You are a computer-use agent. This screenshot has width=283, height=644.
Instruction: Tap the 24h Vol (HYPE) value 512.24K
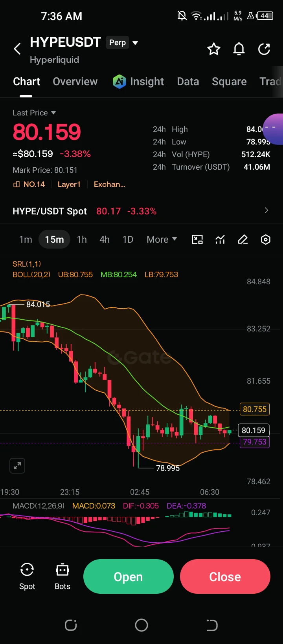click(x=256, y=154)
